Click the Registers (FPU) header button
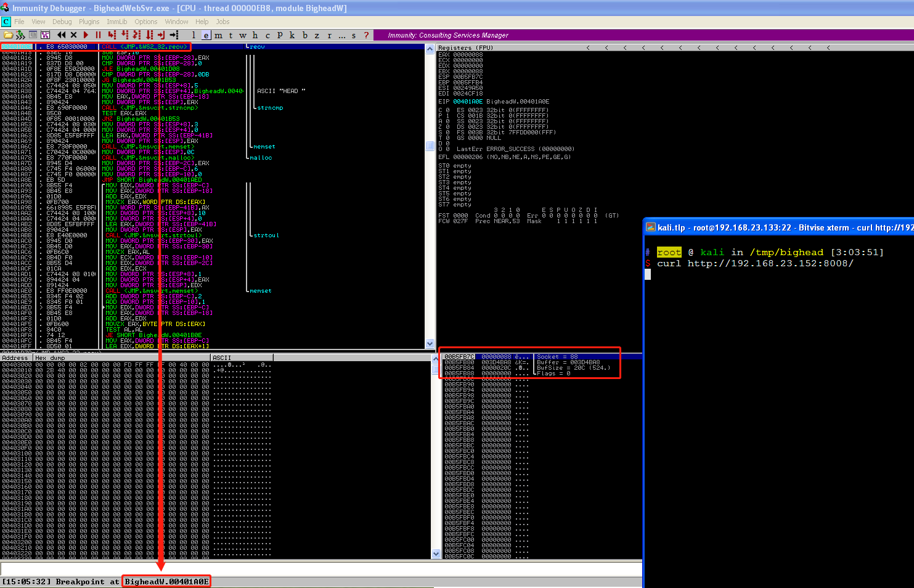This screenshot has height=588, width=914. pos(465,47)
